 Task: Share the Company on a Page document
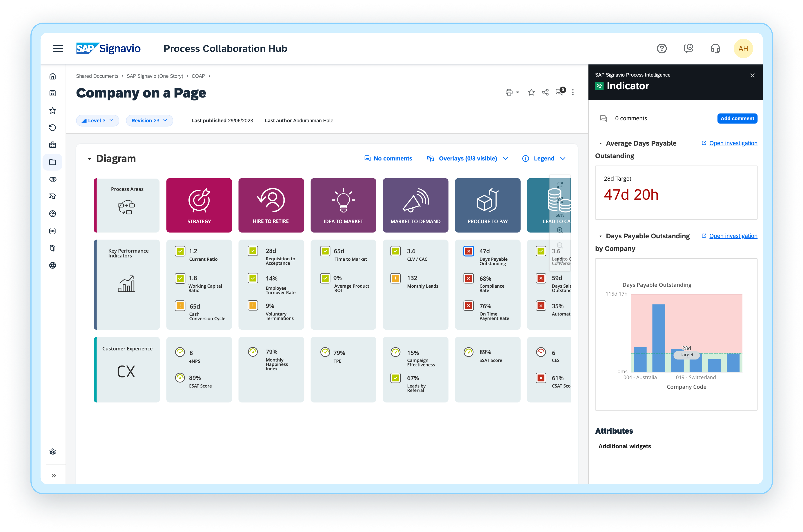point(545,92)
